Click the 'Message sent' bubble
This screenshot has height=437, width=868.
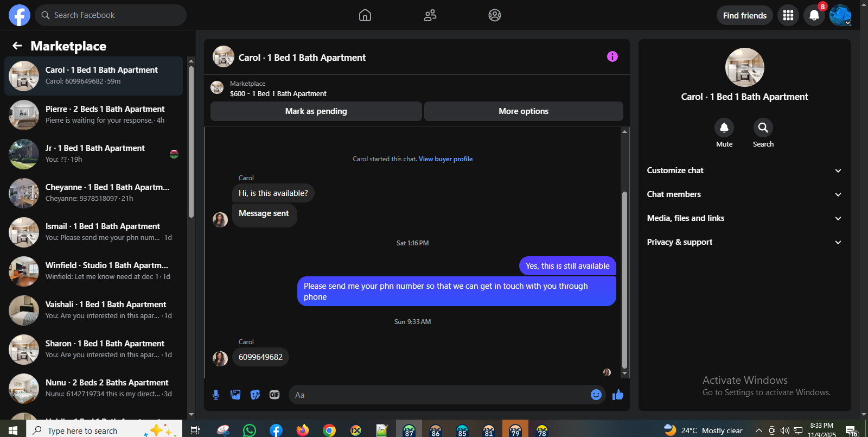[x=264, y=215]
